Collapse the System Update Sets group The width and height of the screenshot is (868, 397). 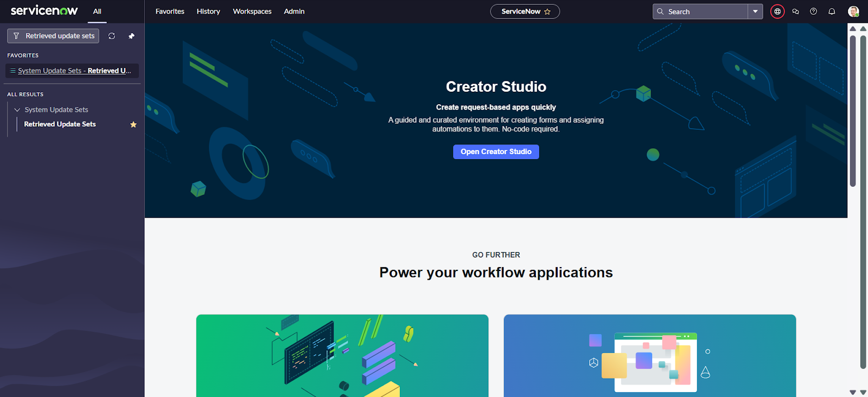point(17,110)
